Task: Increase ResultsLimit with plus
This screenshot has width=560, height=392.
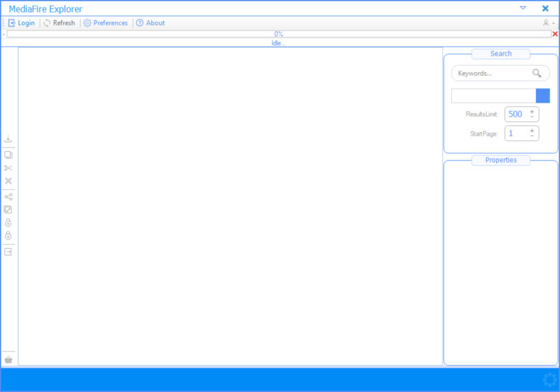Action: tap(532, 112)
